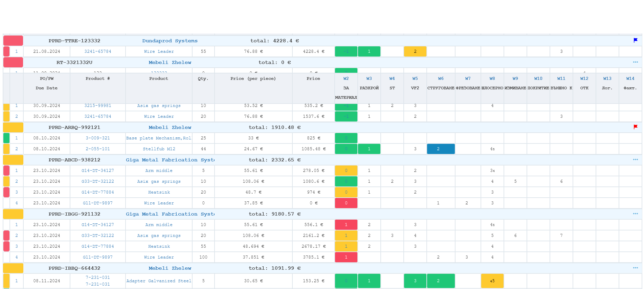Click red W2 cell in Wire Leader 100 qty row
The width and height of the screenshot is (644, 289).
(x=346, y=257)
